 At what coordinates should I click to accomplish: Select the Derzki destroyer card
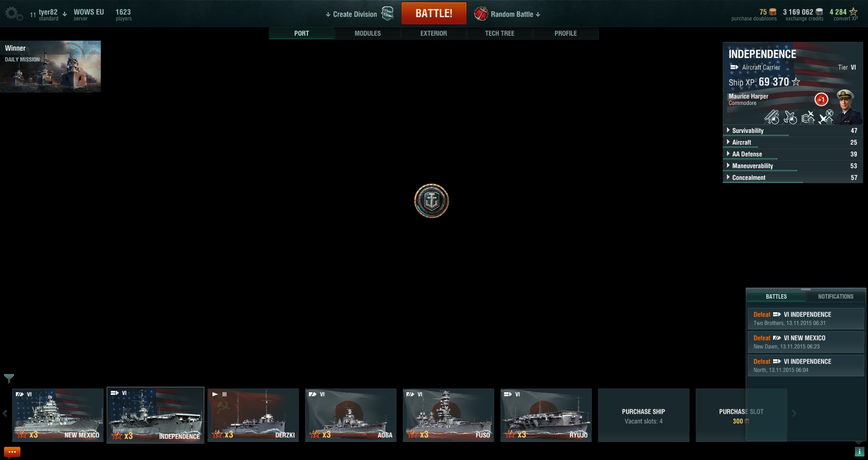pos(253,415)
